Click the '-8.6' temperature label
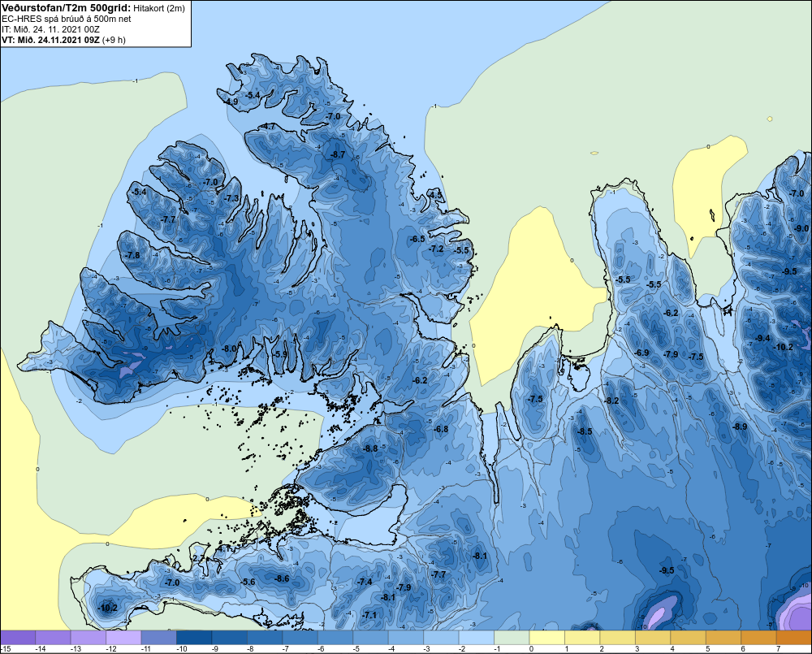The width and height of the screenshot is (812, 654). pyautogui.click(x=282, y=578)
